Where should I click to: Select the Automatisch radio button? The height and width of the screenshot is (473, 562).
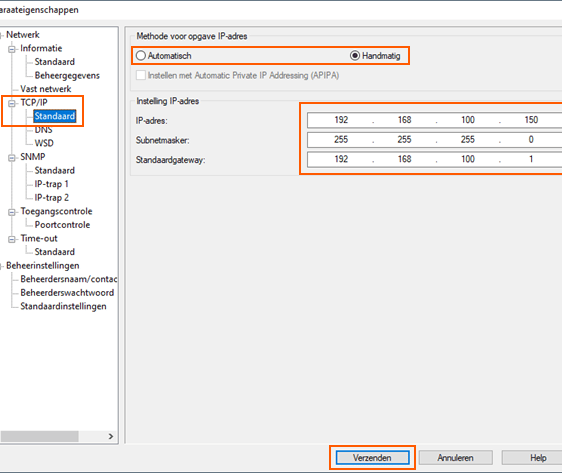[141, 56]
